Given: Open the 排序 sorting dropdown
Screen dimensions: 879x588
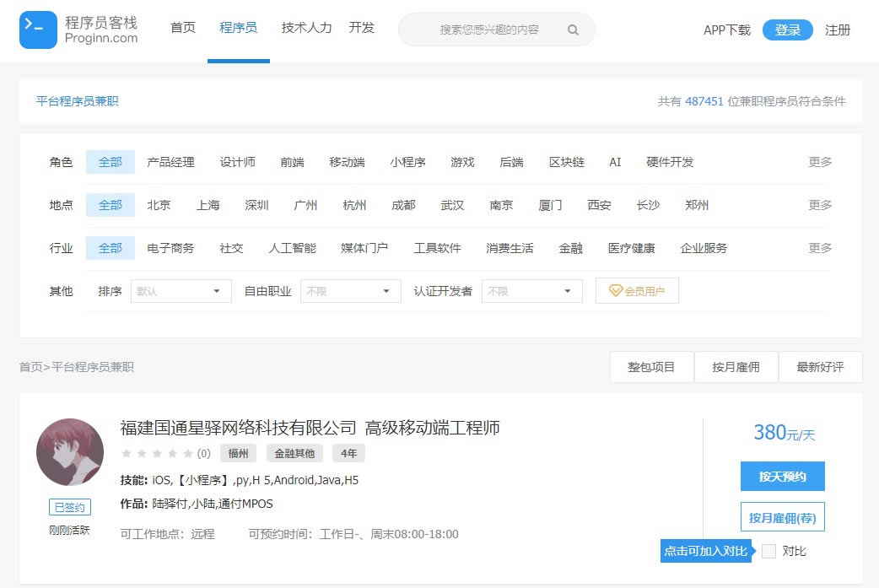Looking at the screenshot, I should point(181,290).
